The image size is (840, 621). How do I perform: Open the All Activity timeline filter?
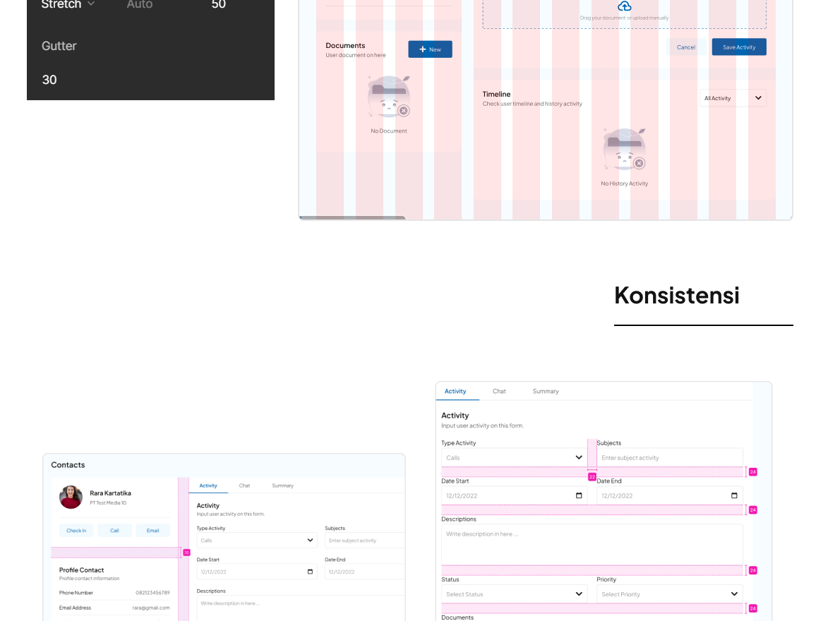(x=732, y=98)
